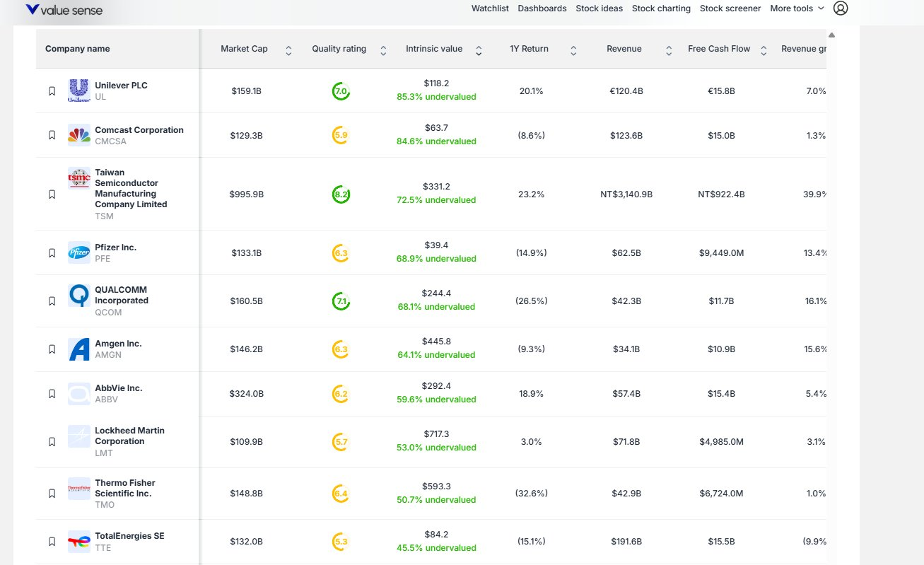
Task: Open the account profile icon
Action: [x=841, y=8]
